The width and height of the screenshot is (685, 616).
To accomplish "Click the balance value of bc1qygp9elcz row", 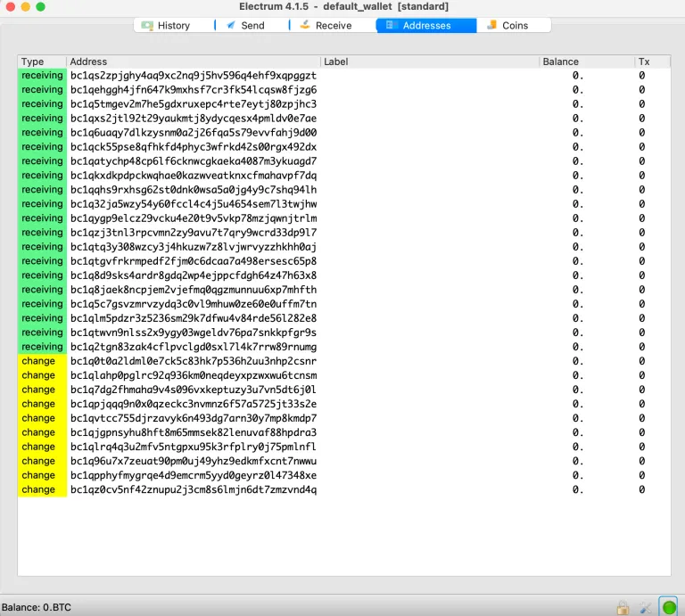I will (x=578, y=218).
